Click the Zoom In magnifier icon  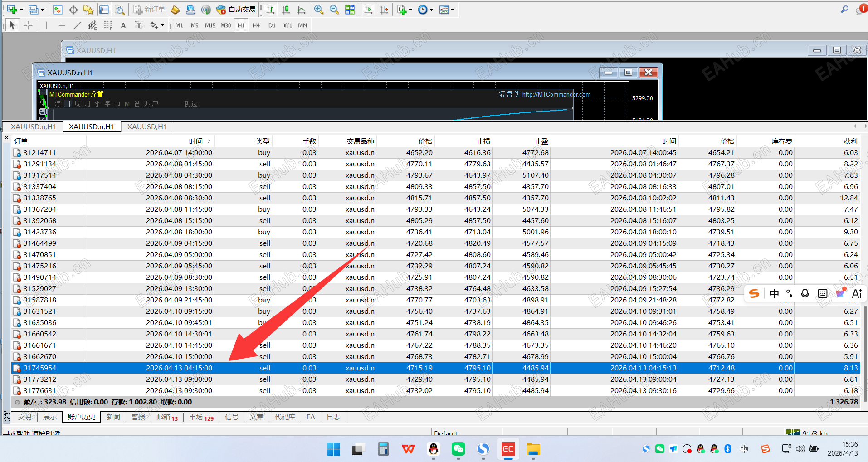point(319,10)
